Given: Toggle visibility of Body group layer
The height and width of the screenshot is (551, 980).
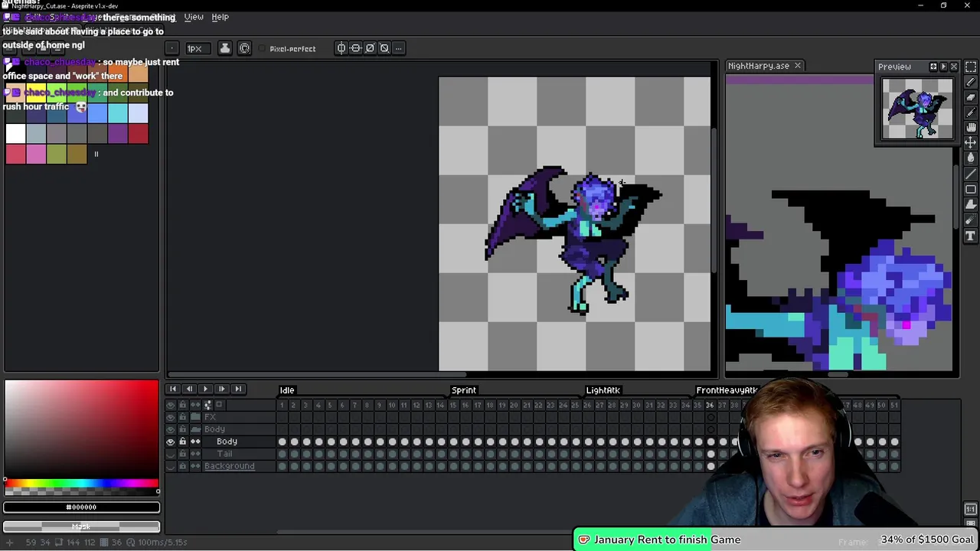Looking at the screenshot, I should [x=171, y=429].
